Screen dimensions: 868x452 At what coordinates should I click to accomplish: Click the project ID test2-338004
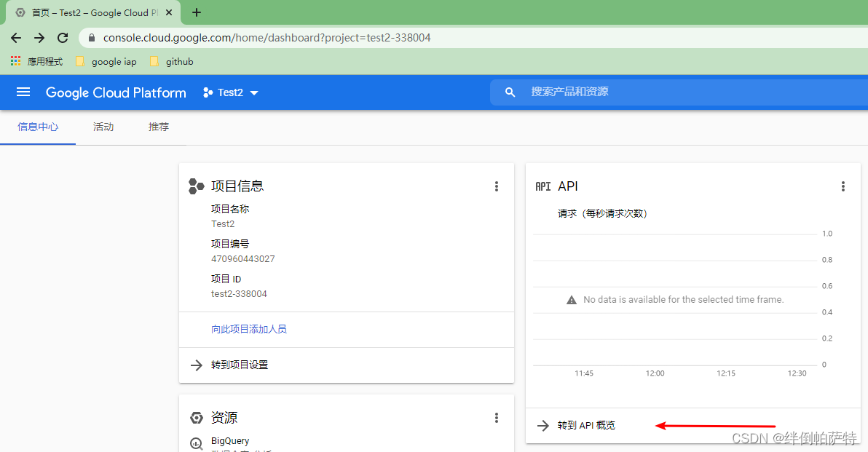click(x=239, y=294)
